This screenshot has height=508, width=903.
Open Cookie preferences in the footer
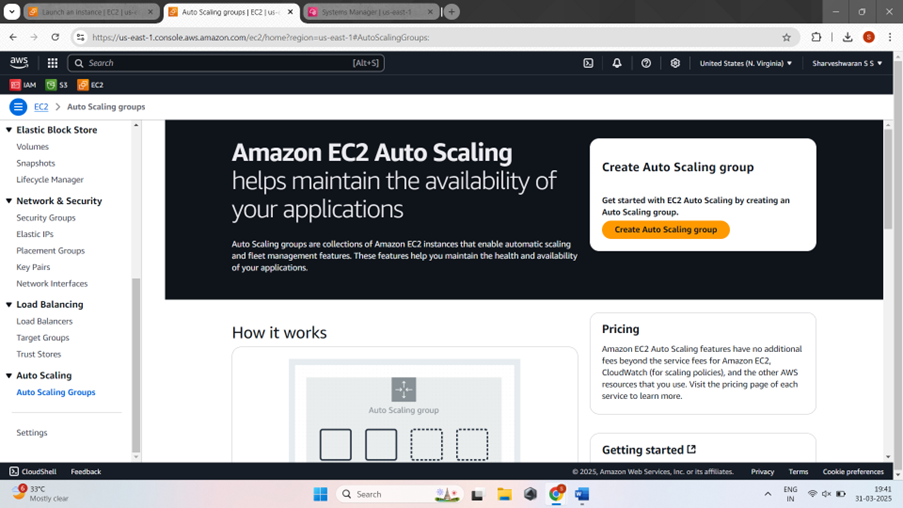pos(853,472)
